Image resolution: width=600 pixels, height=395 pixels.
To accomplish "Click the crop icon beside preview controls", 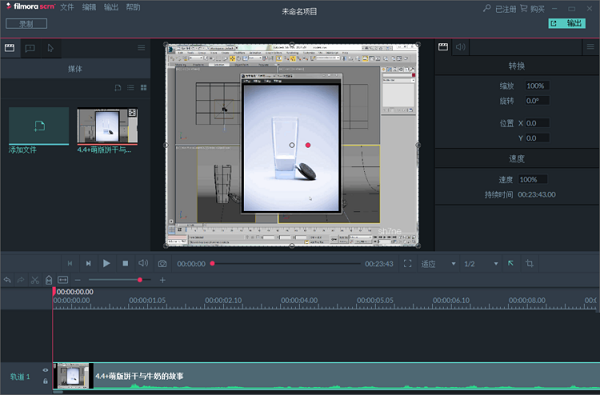I will 529,263.
